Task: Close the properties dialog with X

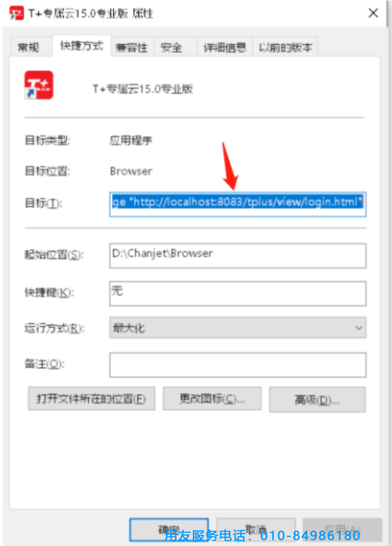Action: click(x=373, y=13)
